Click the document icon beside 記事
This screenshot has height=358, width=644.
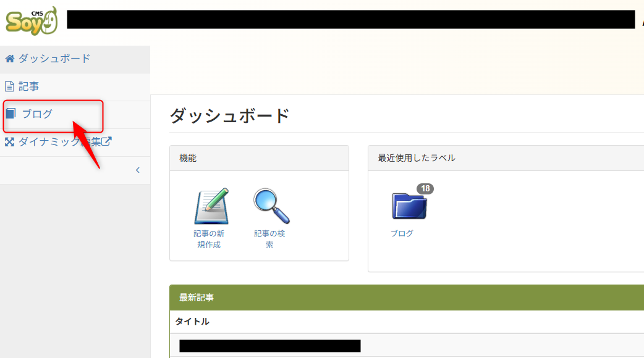9,86
